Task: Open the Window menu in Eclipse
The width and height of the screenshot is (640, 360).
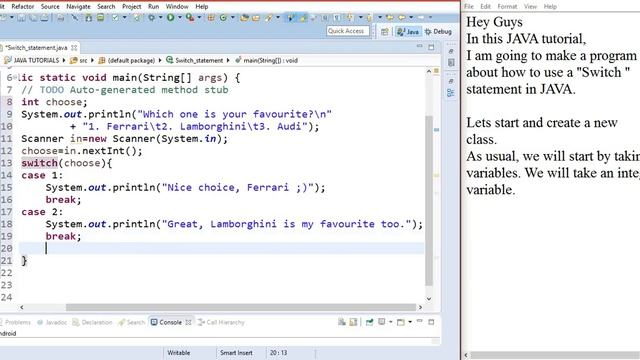Action: [177, 7]
